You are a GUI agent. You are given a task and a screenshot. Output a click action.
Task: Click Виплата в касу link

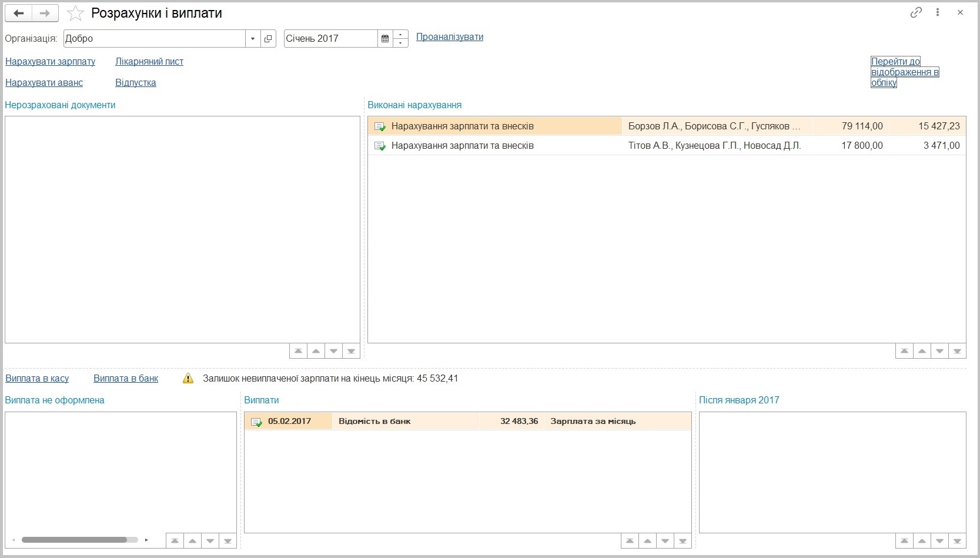tap(37, 378)
